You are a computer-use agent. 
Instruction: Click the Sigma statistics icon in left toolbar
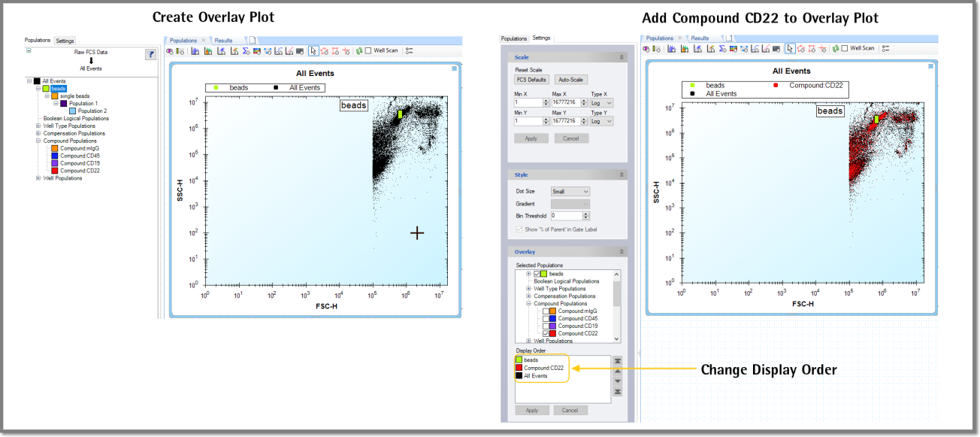coord(246,51)
